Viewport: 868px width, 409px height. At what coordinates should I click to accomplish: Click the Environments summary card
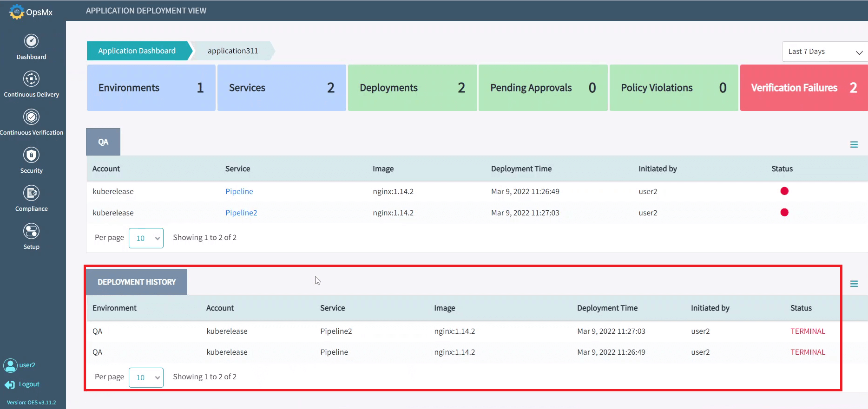click(x=151, y=88)
